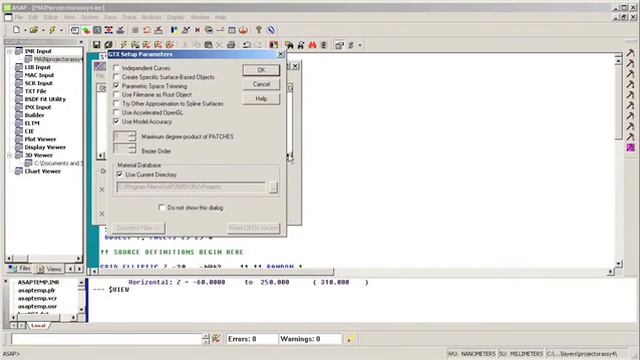Check Create Specific Surface-Based Objects

116,77
